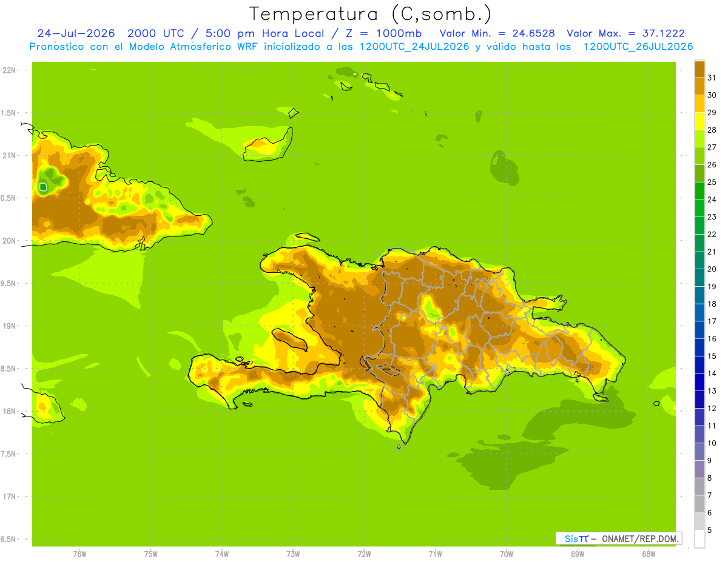
Task: Click the '71W' longitude axis label
Action: (435, 554)
